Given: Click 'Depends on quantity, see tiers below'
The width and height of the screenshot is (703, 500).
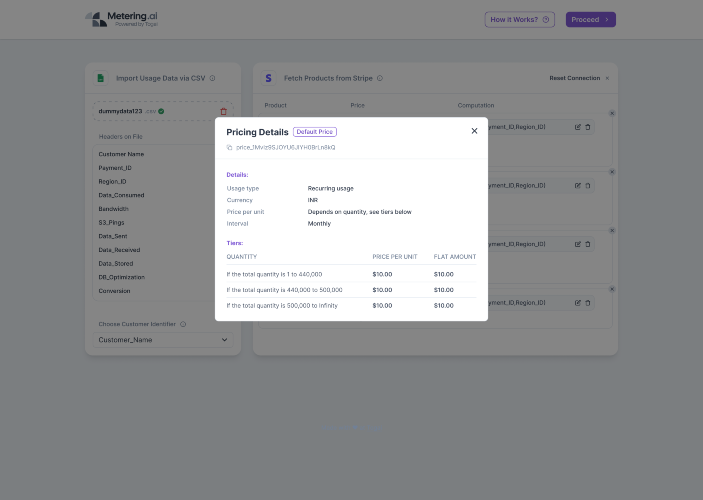Looking at the screenshot, I should (x=360, y=212).
